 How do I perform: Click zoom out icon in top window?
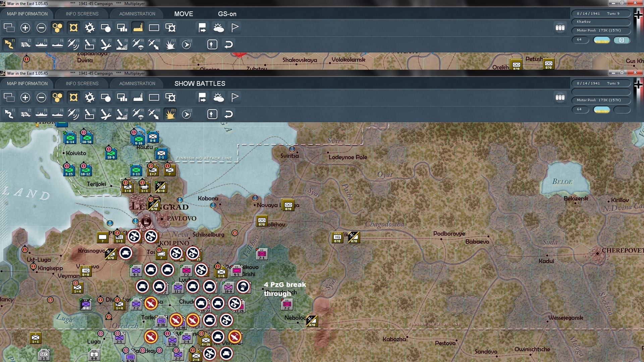41,28
